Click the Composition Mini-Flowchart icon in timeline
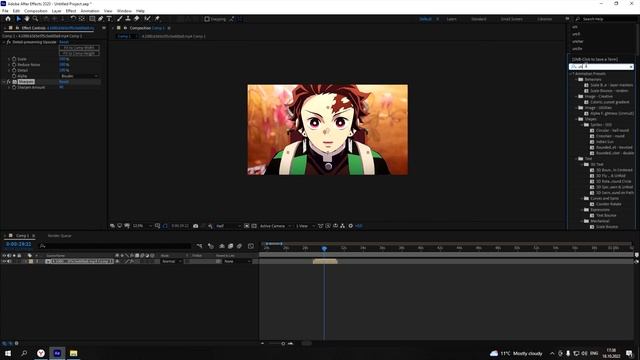This screenshot has height=360, width=640. [200, 246]
